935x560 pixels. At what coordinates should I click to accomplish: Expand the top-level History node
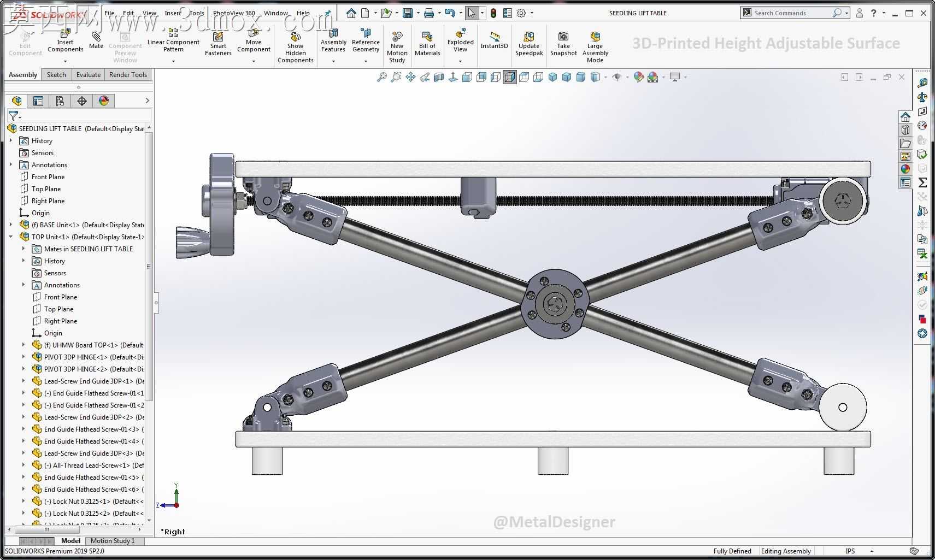[x=11, y=140]
